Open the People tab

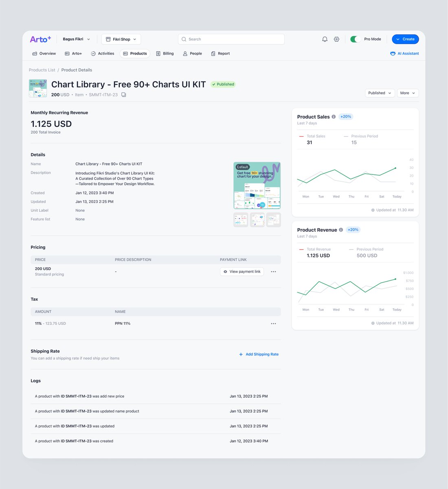(x=192, y=53)
